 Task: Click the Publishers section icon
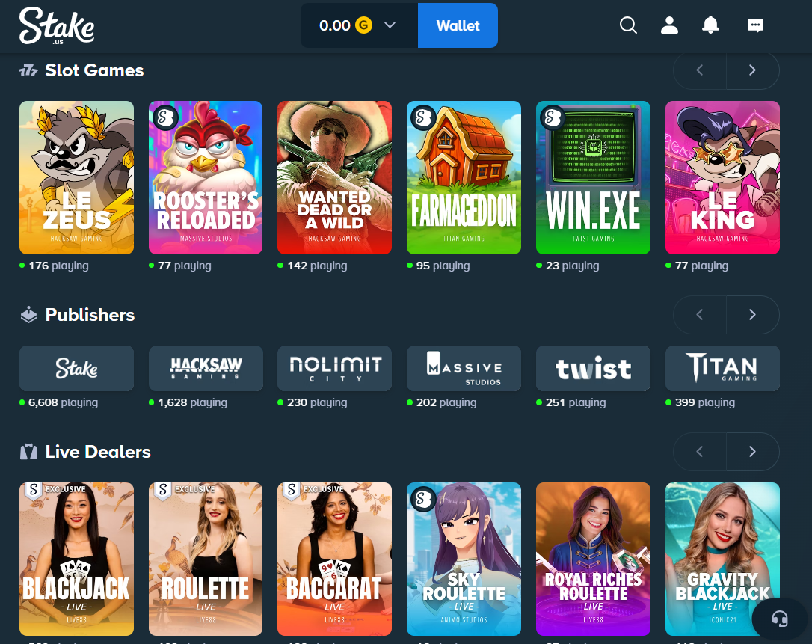coord(28,314)
